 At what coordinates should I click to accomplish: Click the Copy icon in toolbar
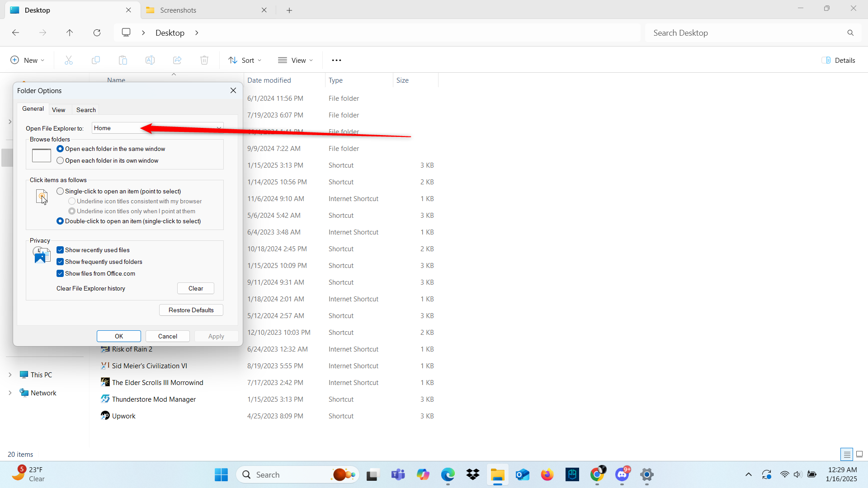[96, 60]
